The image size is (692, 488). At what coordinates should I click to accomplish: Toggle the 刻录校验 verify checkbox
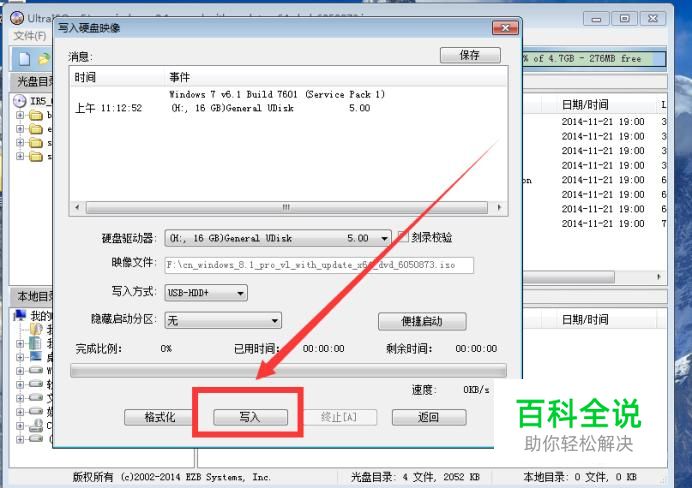coord(403,236)
